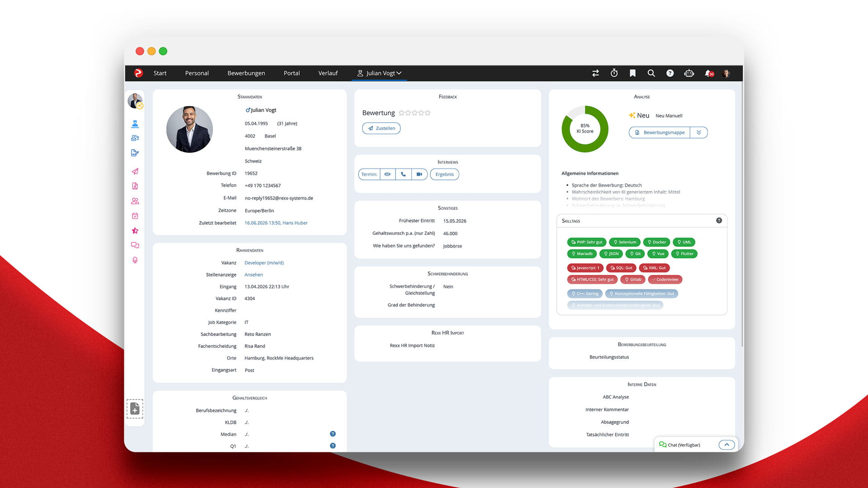Image resolution: width=868 pixels, height=488 pixels.
Task: Open the Verlauf menu item
Action: click(328, 73)
